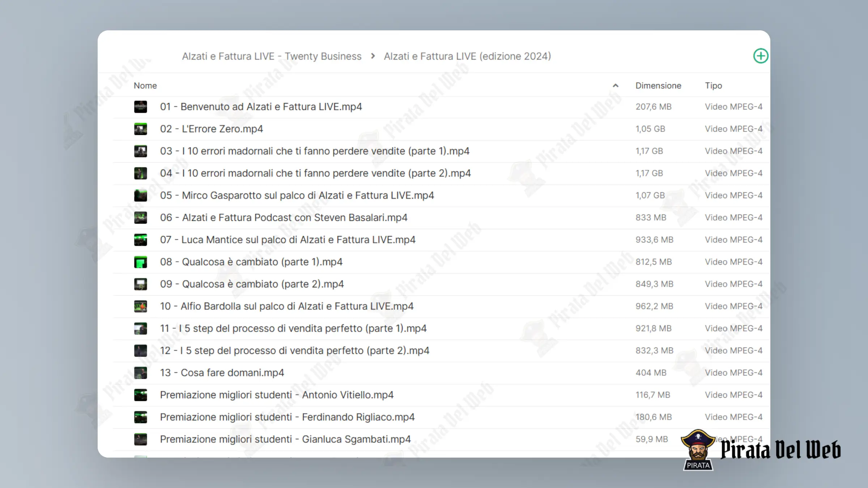Click the 833 MB size cell

point(651,218)
